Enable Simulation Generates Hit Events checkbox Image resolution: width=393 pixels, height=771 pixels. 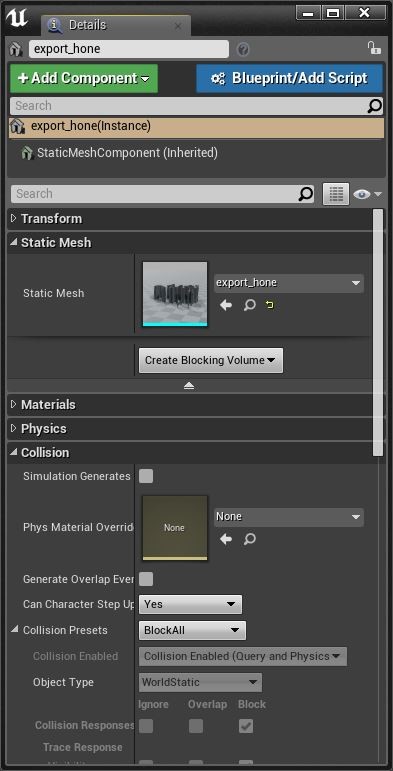(146, 476)
